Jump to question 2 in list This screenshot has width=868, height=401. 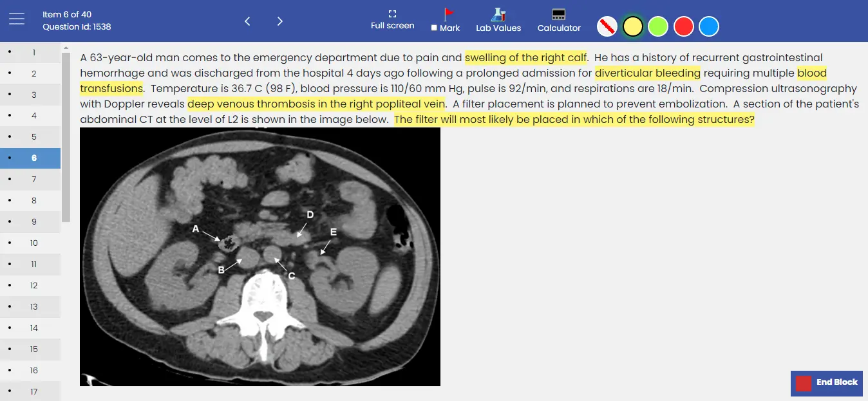click(x=30, y=73)
